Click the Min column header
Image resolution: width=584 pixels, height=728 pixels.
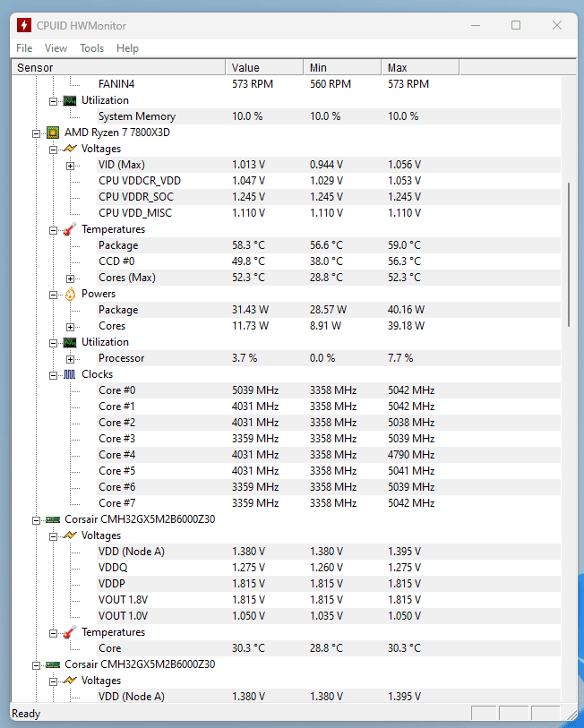click(342, 67)
